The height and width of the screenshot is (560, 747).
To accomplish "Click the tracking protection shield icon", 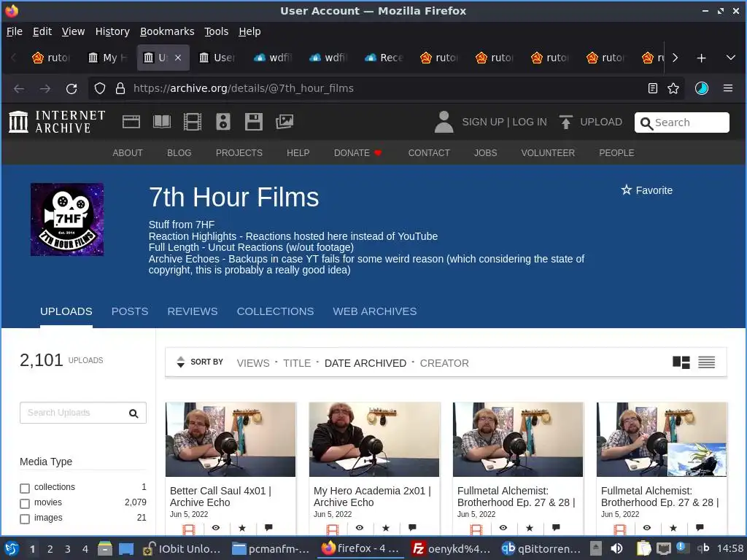I will tap(99, 88).
